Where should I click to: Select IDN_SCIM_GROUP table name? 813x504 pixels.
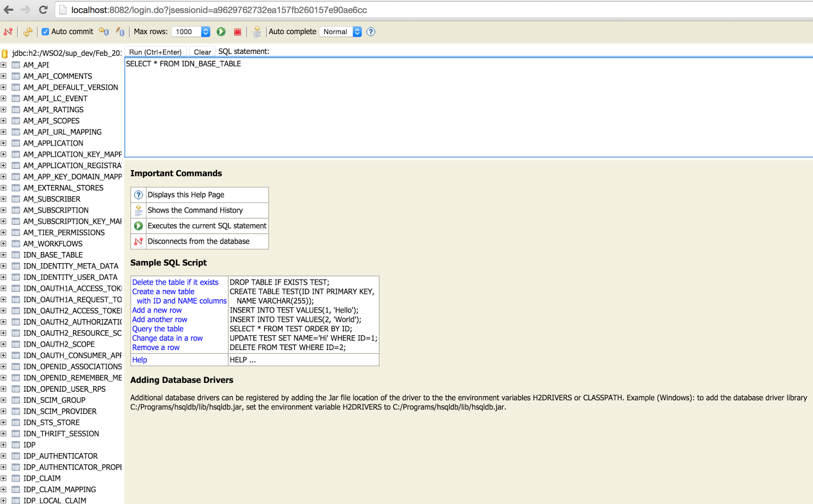click(x=54, y=400)
